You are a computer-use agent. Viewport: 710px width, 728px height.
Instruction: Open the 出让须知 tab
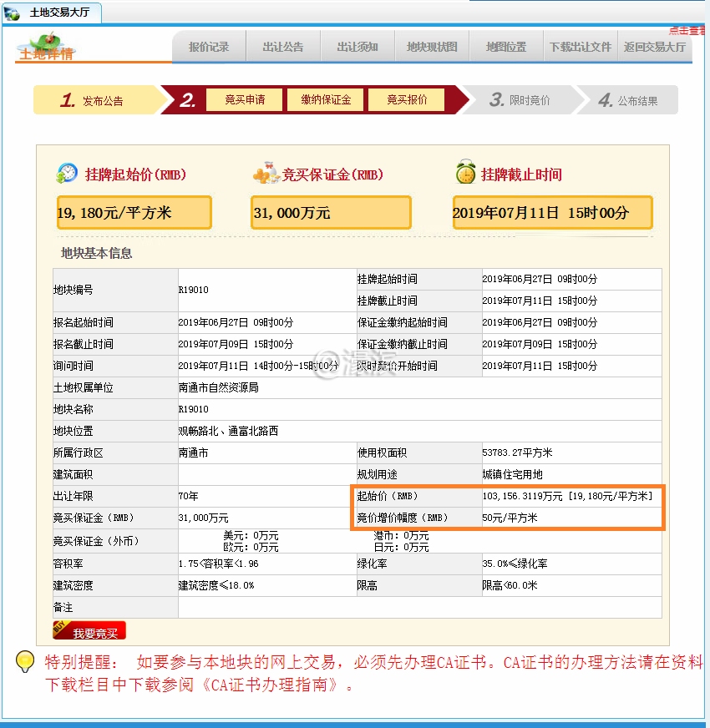click(358, 48)
